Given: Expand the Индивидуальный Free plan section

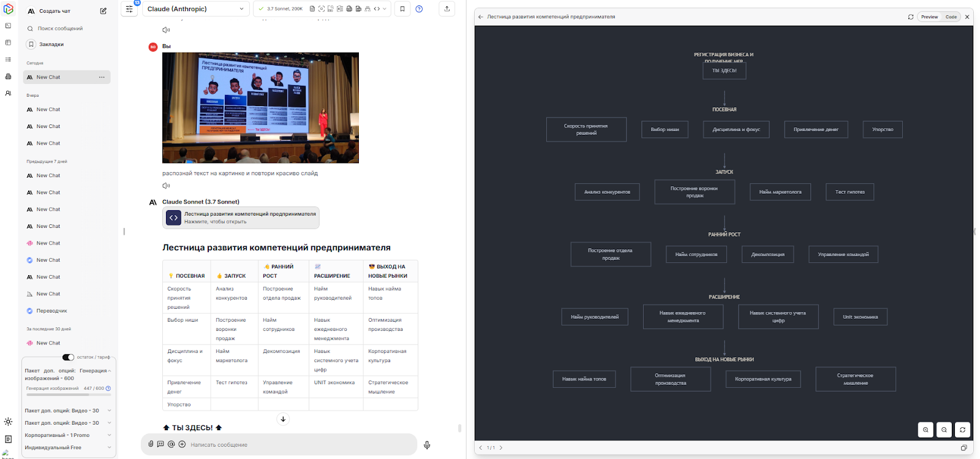Looking at the screenshot, I should click(x=109, y=447).
